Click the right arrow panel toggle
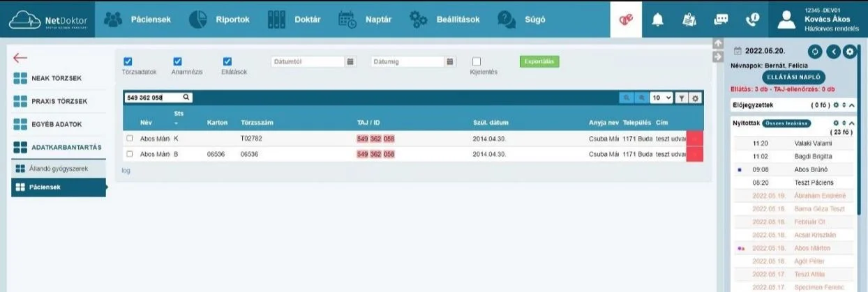The height and width of the screenshot is (292, 868). pyautogui.click(x=717, y=56)
